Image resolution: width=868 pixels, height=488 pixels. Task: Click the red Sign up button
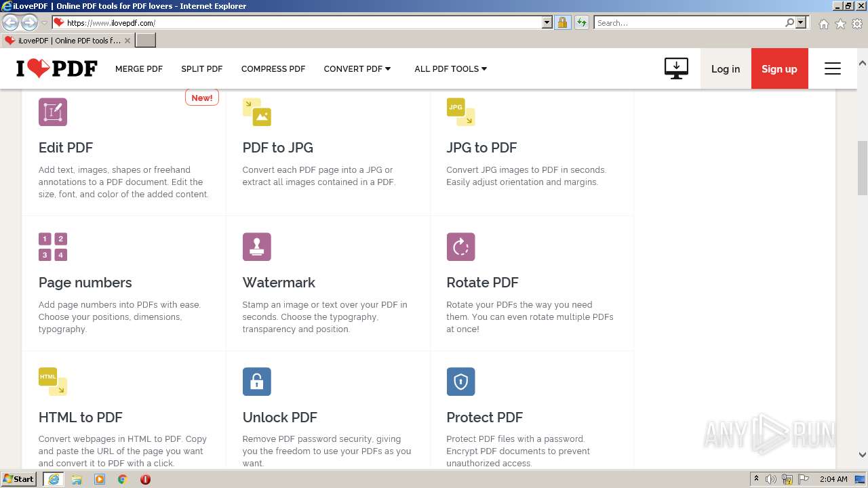[x=779, y=68]
